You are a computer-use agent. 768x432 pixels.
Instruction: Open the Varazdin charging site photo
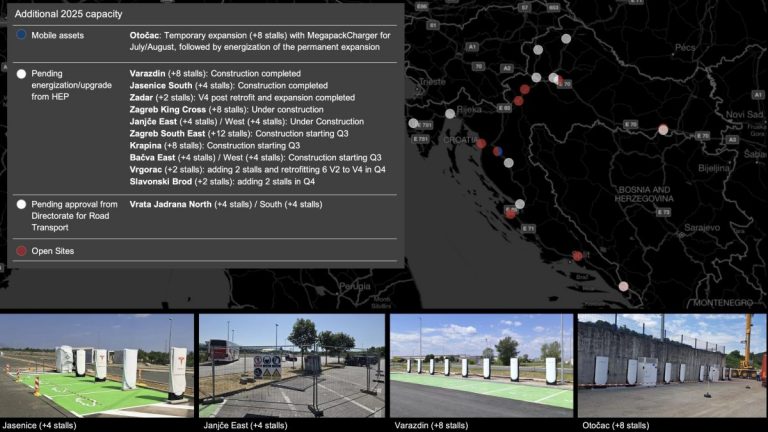click(481, 365)
